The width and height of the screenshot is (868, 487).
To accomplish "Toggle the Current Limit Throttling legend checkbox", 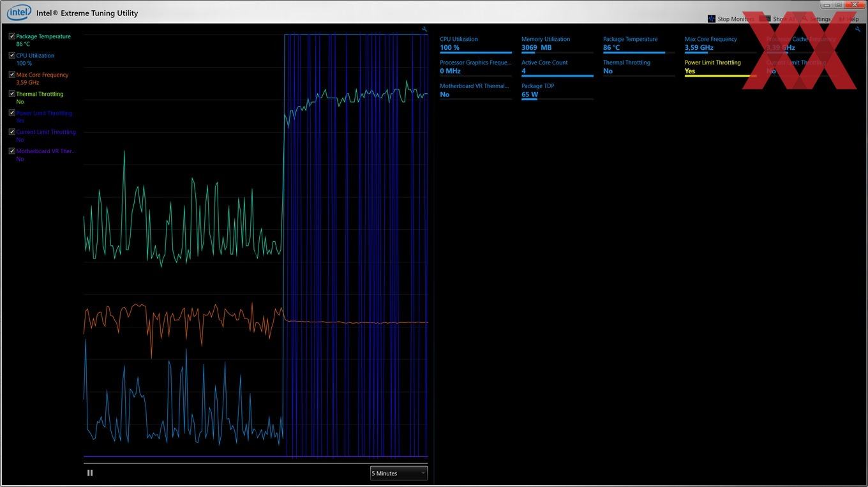I will (11, 132).
